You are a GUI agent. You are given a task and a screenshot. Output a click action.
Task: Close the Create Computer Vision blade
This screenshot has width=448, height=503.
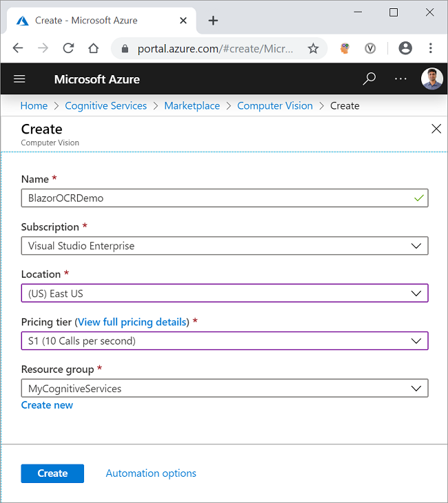(436, 129)
